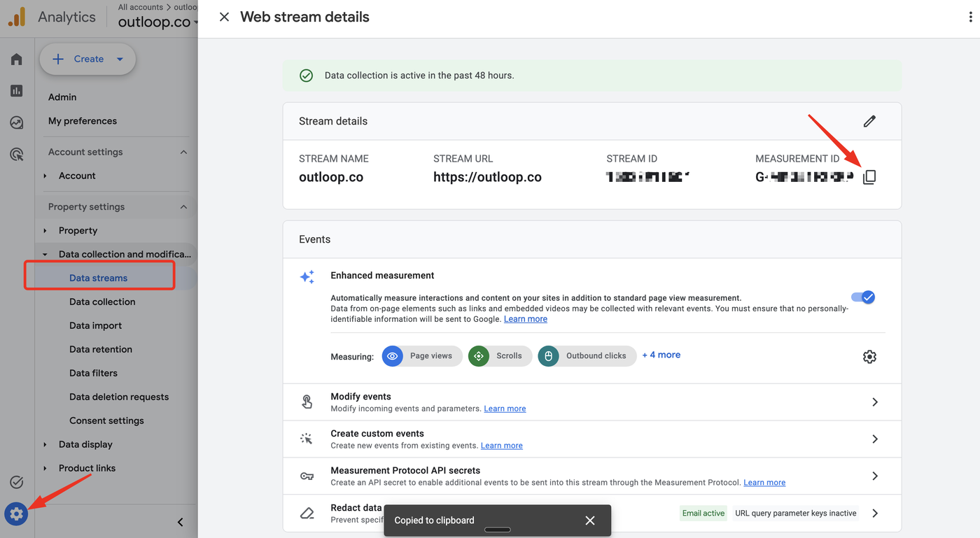The image size is (980, 538).
Task: Edit stream details with the pencil icon
Action: [x=869, y=121]
